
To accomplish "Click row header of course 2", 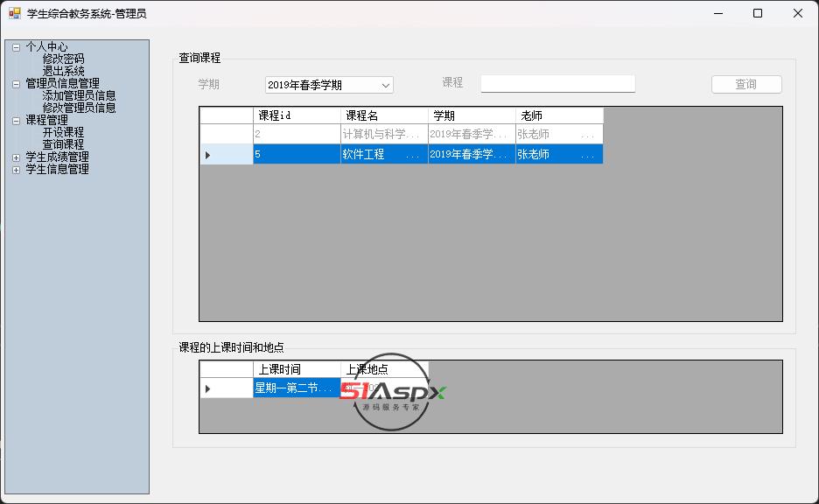I will pyautogui.click(x=226, y=134).
